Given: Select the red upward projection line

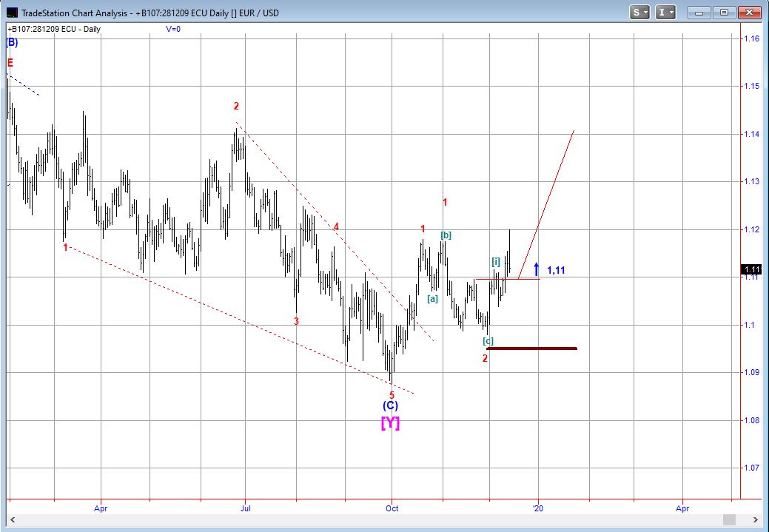Looking at the screenshot, I should (546, 205).
